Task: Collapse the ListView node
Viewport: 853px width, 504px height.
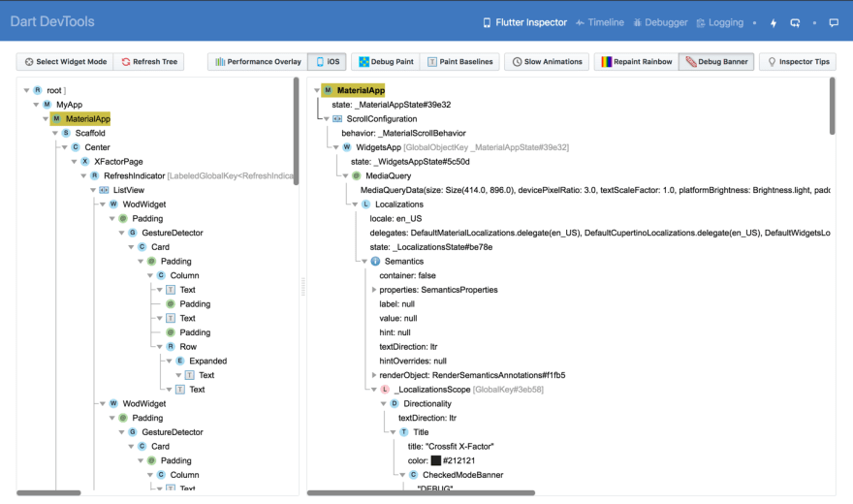Action: pyautogui.click(x=93, y=190)
